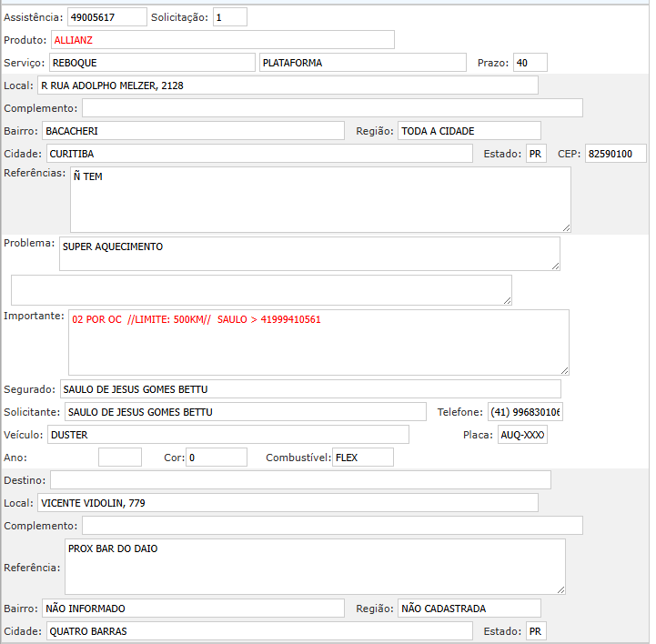This screenshot has width=656, height=644.
Task: Click the origin Estado field next to CURITIBA
Action: pyautogui.click(x=536, y=154)
